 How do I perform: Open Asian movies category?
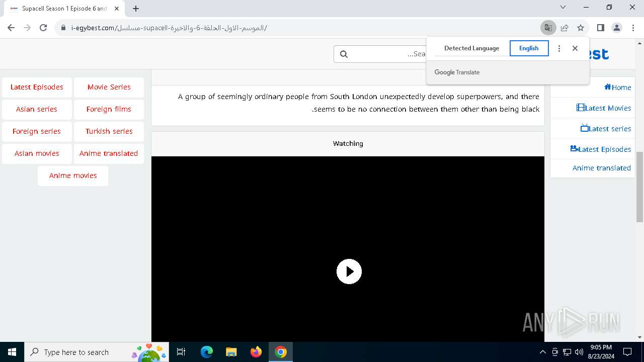37,153
